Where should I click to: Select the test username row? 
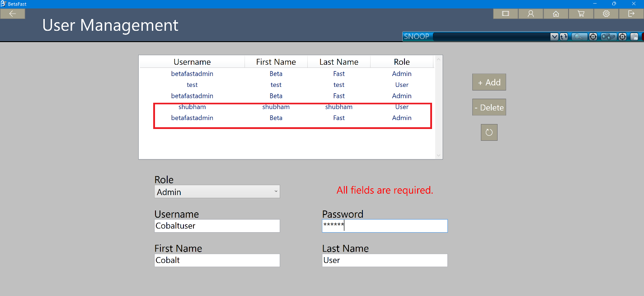[x=287, y=85]
